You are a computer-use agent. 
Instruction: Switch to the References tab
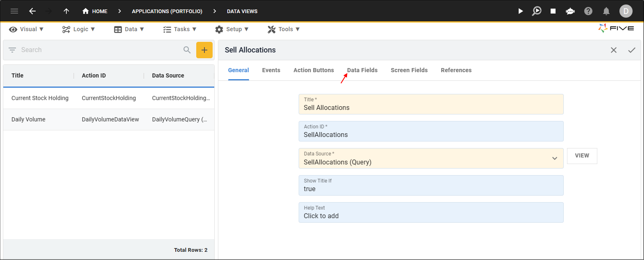click(x=456, y=70)
